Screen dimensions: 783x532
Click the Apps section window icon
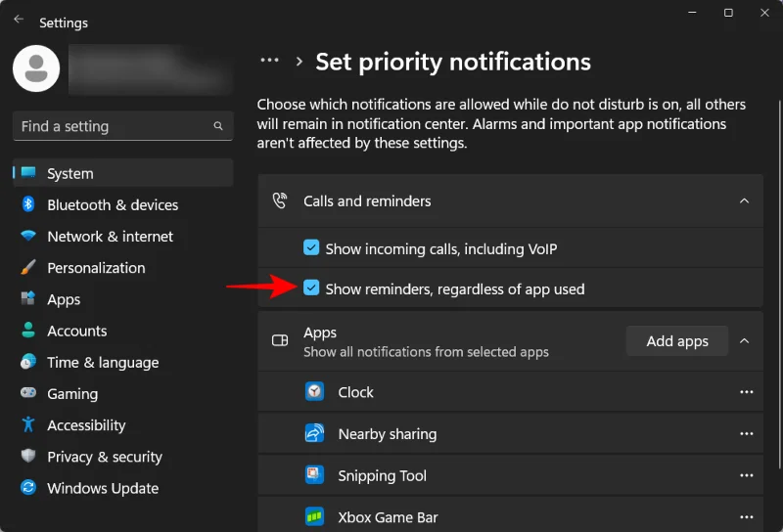click(x=280, y=341)
